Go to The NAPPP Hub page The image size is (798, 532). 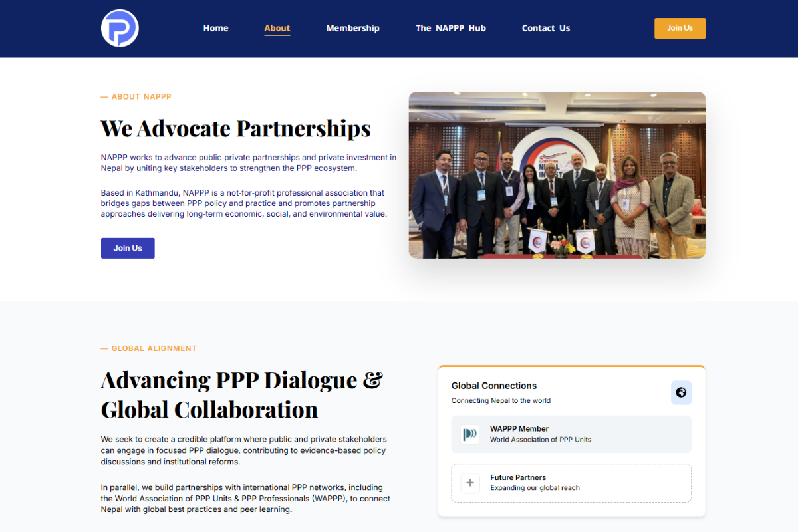pos(451,28)
